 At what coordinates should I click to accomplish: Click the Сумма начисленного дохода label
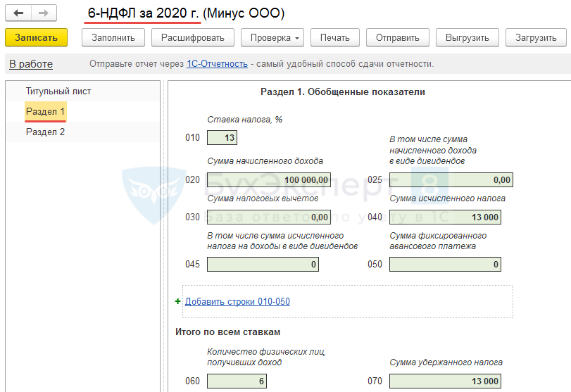265,161
